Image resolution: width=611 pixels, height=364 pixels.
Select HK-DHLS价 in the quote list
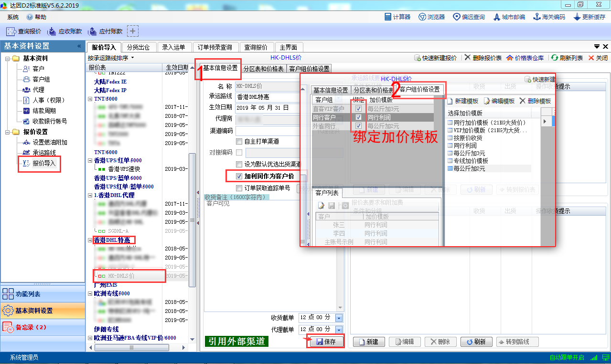(121, 276)
